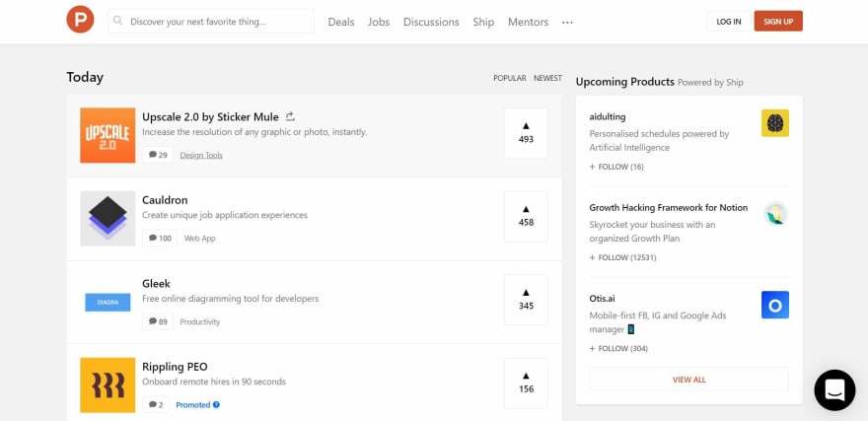This screenshot has height=421, width=868.
Task: Click 'Onboard remote hires in 90 seconds' text
Action: pyautogui.click(x=214, y=382)
